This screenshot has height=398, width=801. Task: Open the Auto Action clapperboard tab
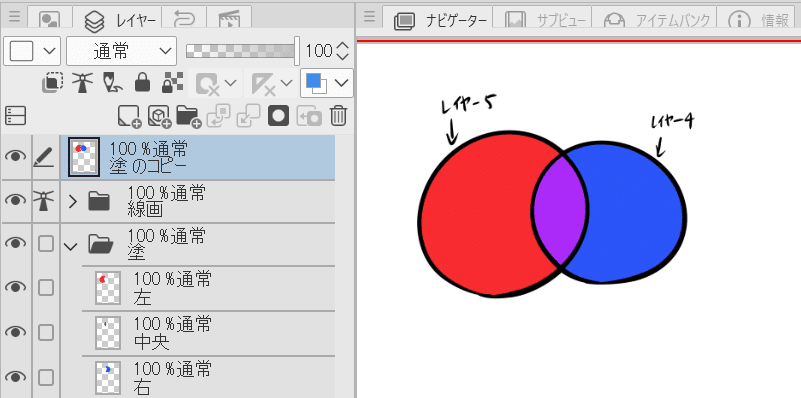click(x=229, y=19)
